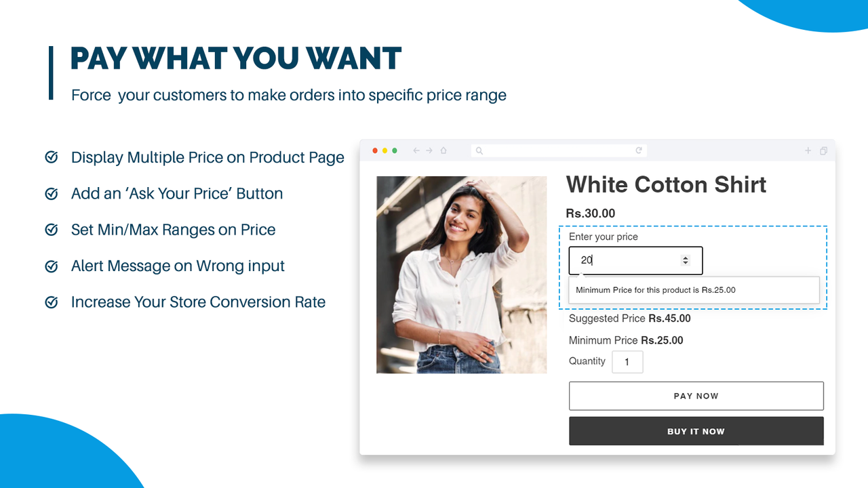
Task: Click the checkmark icon beside 'Add an Ask Your Price Button'
Action: click(52, 193)
